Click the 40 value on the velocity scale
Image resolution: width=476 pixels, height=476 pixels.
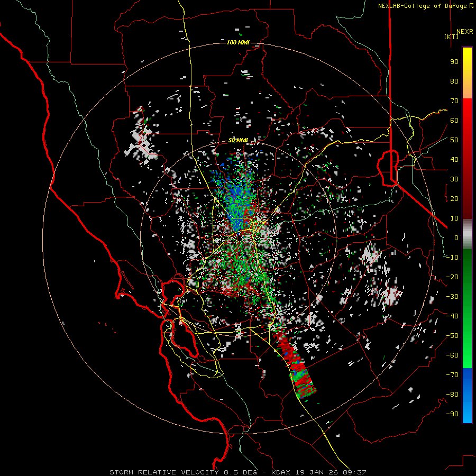pyautogui.click(x=454, y=159)
